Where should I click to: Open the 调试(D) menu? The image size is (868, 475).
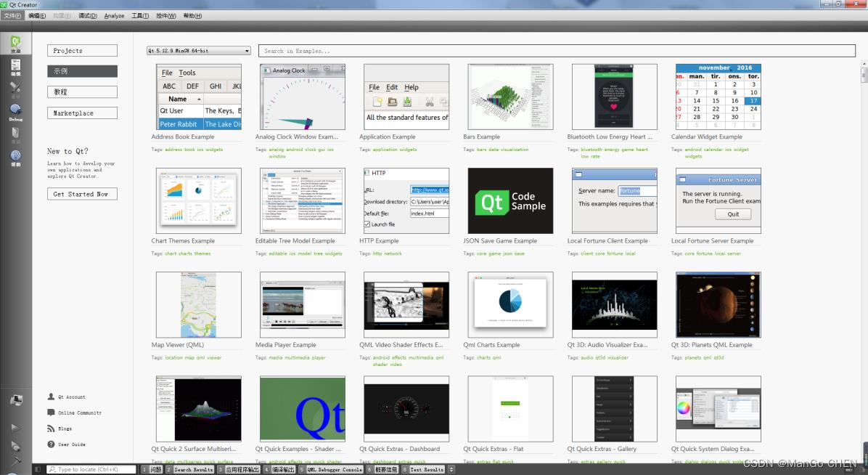88,15
